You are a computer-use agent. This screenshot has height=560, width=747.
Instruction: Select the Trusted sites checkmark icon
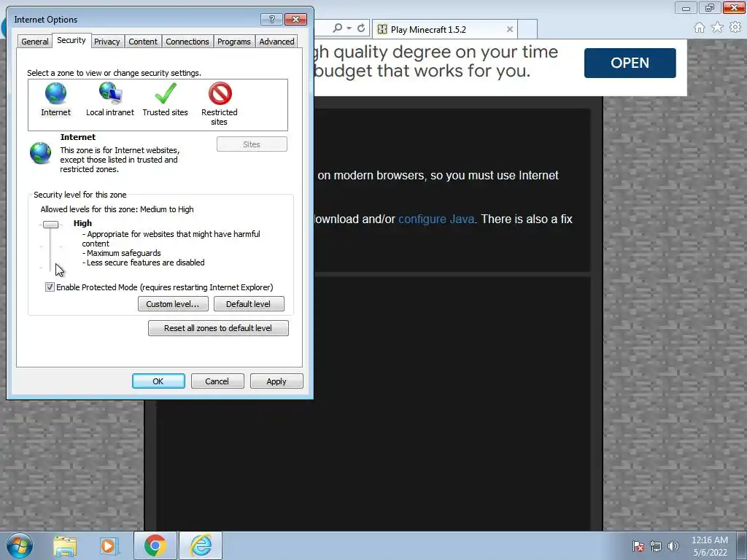tap(166, 93)
